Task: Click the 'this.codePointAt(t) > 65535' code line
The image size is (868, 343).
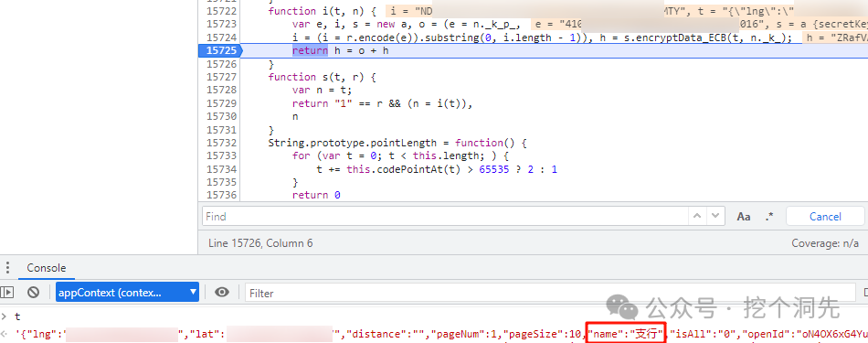Action: (436, 169)
